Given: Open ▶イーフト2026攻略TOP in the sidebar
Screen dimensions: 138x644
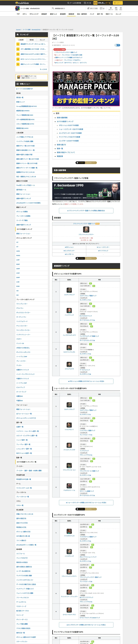Looking at the screenshot, I should (x=25, y=89).
